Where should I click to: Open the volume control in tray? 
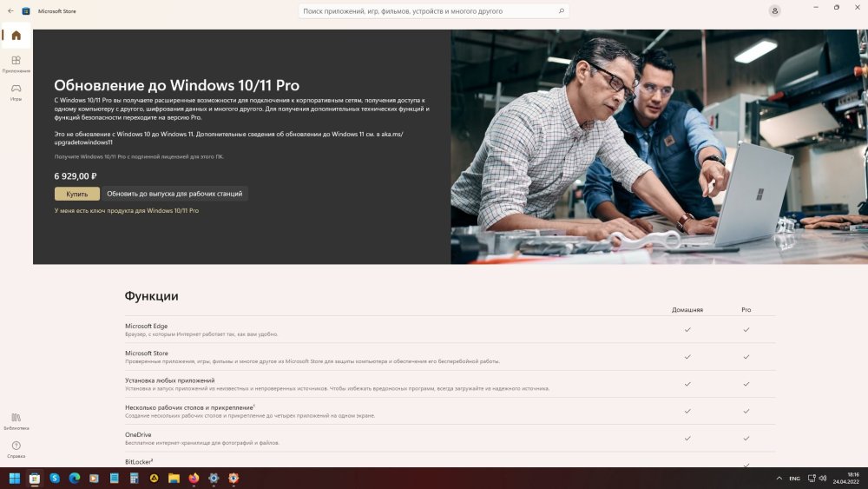pyautogui.click(x=821, y=479)
